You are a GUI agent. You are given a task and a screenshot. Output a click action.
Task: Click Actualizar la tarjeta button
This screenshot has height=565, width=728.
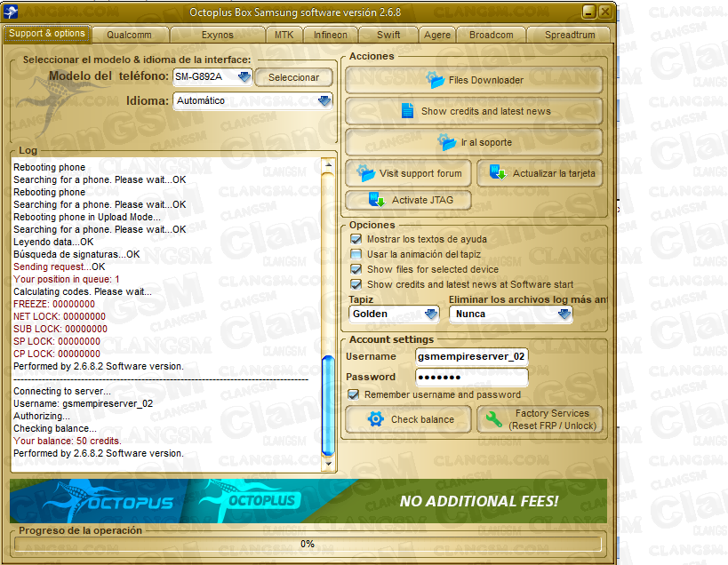click(540, 173)
